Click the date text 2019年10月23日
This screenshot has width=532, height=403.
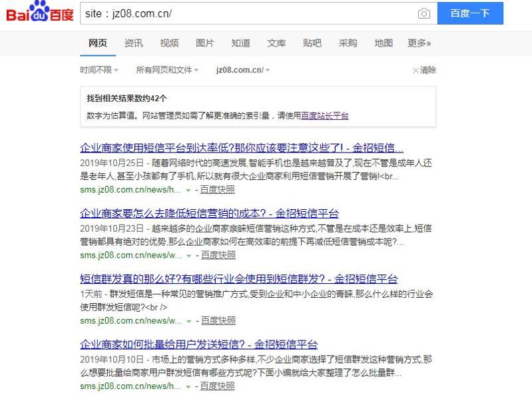coord(112,228)
